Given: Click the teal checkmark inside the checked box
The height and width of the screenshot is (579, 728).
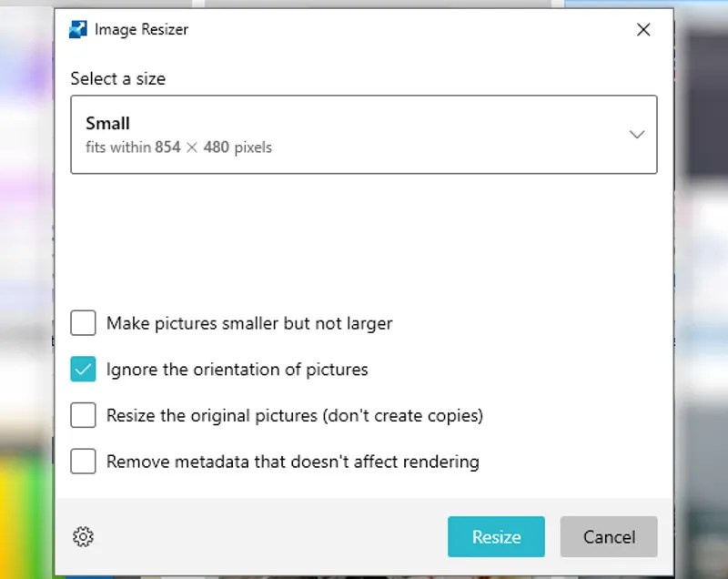Looking at the screenshot, I should [x=83, y=369].
